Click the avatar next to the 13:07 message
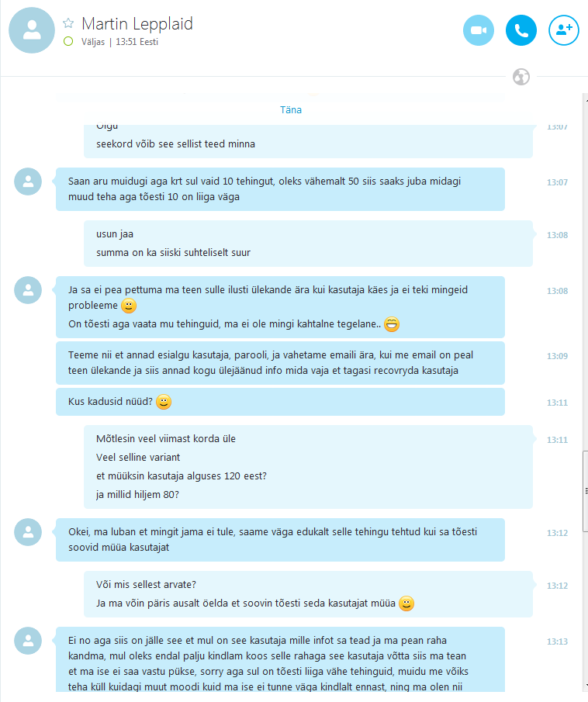The height and width of the screenshot is (702, 588). click(x=28, y=182)
